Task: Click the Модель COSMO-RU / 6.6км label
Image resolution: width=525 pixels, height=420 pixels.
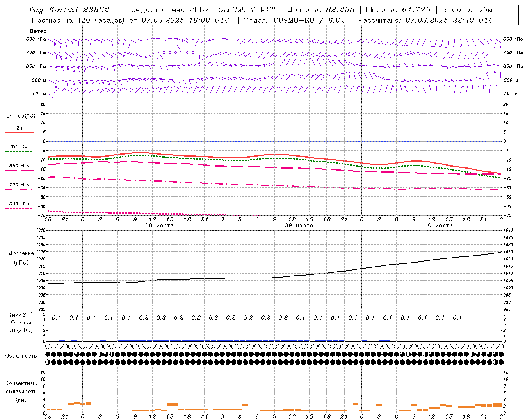Action: [295, 20]
